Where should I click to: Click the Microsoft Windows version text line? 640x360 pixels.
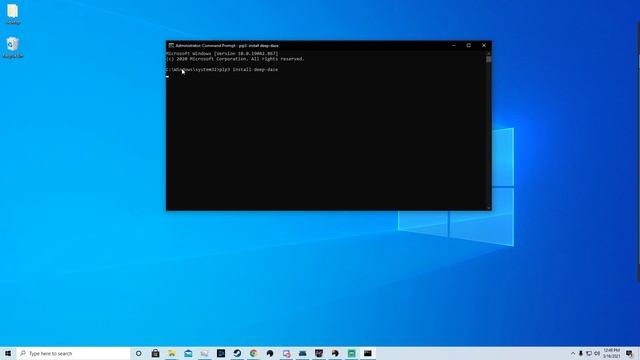point(222,53)
